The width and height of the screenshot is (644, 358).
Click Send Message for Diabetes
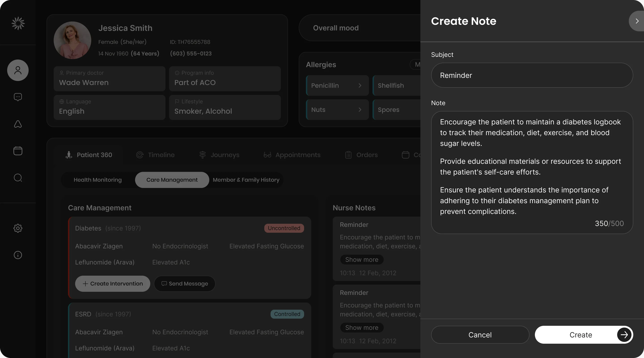(x=185, y=284)
